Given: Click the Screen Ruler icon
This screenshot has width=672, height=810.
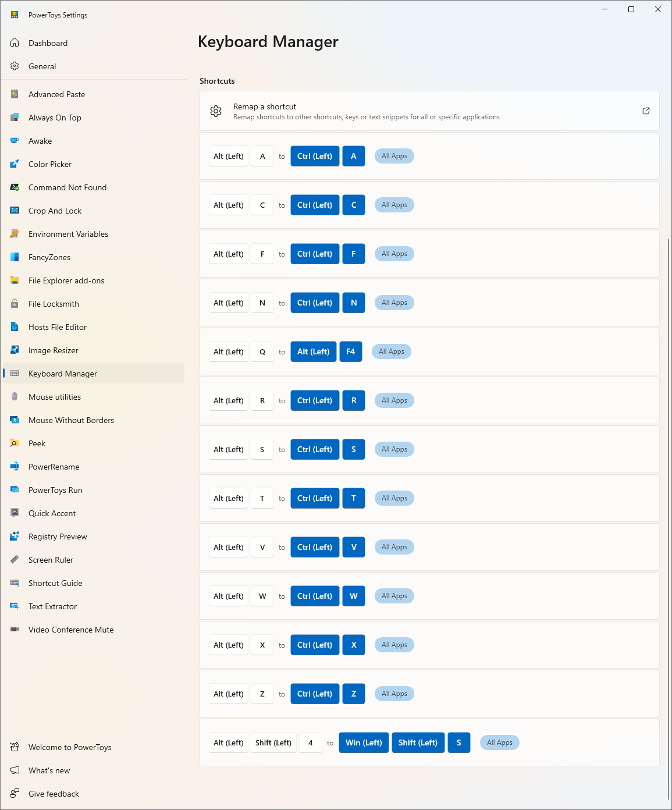Looking at the screenshot, I should [x=15, y=560].
